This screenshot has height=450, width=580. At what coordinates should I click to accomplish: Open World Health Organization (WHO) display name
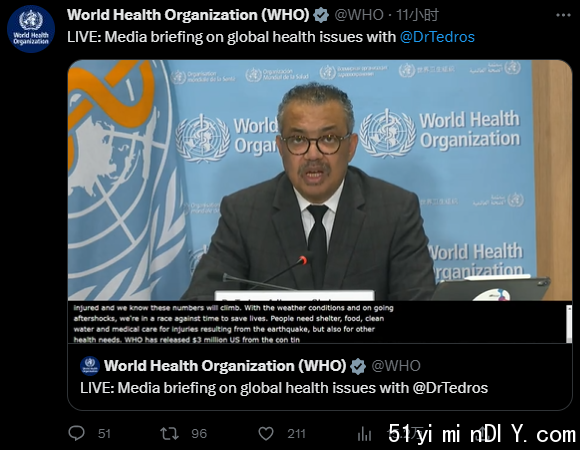pos(188,15)
